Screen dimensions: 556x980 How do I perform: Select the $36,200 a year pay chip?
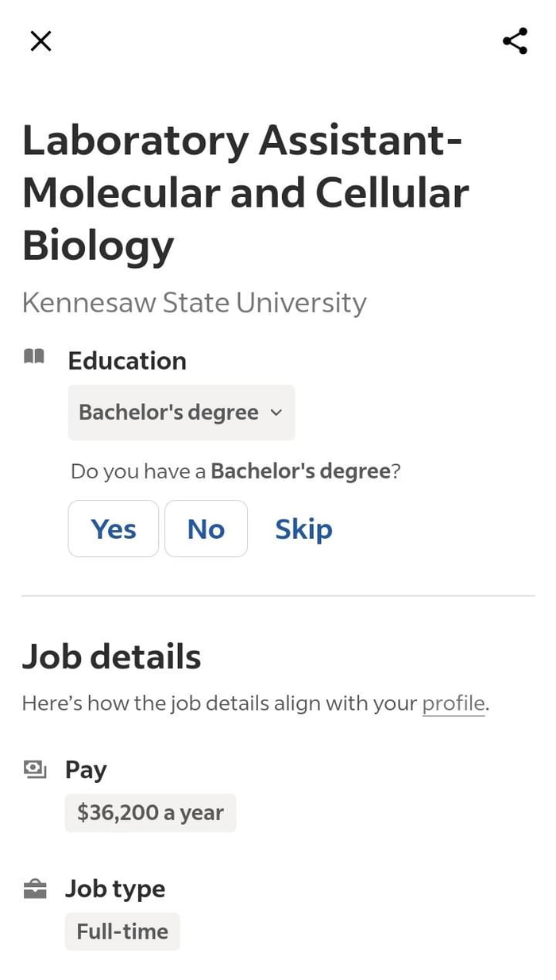[x=150, y=812]
